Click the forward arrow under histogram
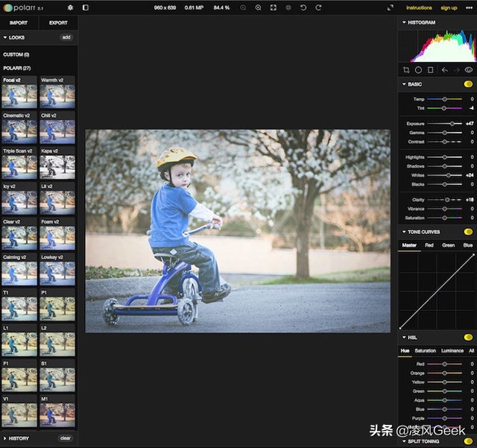The image size is (477, 448). pos(457,70)
